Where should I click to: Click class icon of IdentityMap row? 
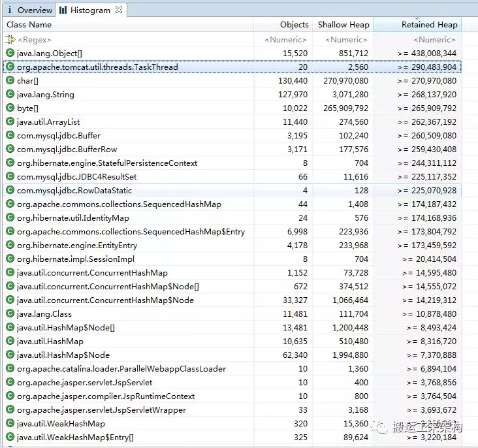pyautogui.click(x=10, y=217)
